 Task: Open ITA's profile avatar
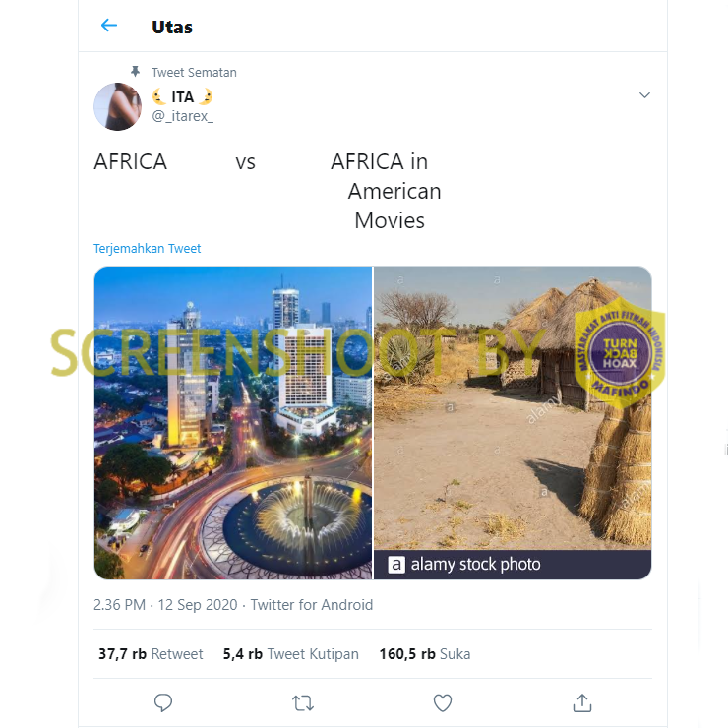click(x=117, y=106)
